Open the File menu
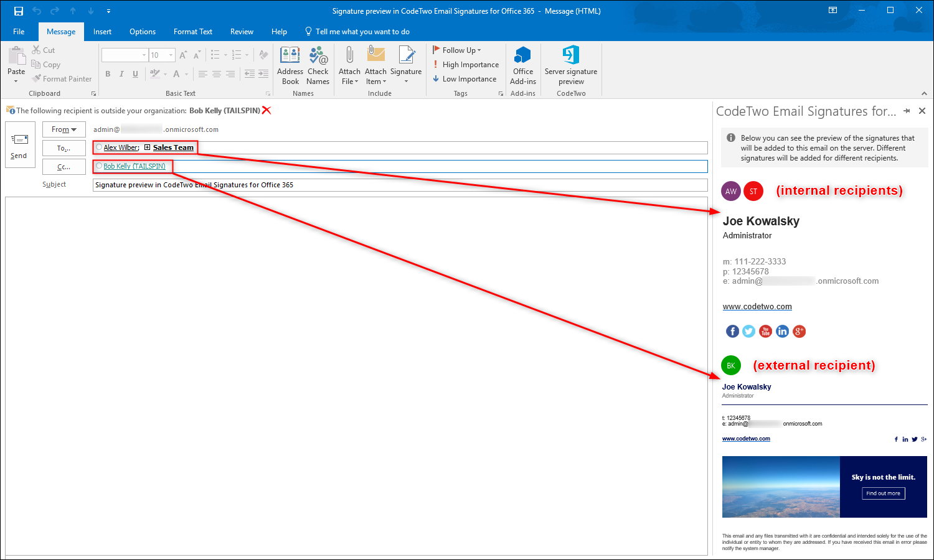The image size is (934, 560). tap(19, 32)
